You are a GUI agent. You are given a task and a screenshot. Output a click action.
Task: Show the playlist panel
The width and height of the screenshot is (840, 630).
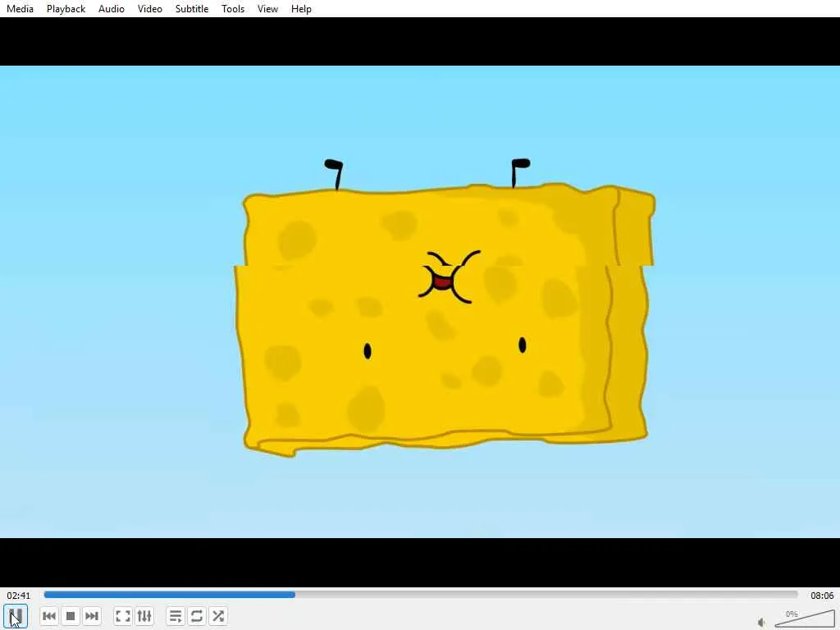tap(176, 616)
